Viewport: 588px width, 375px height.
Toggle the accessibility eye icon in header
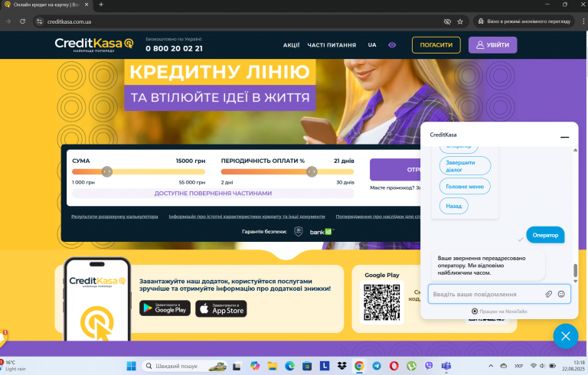coord(392,45)
